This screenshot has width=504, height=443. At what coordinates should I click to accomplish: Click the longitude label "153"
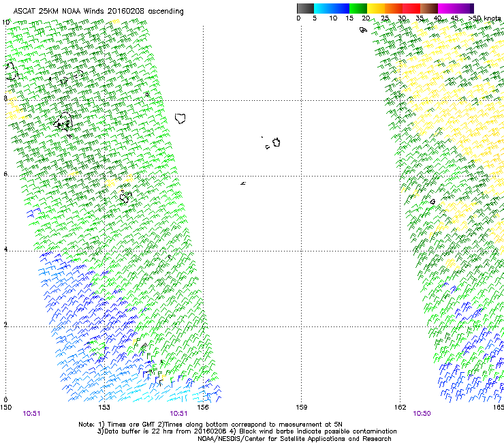coord(104,408)
